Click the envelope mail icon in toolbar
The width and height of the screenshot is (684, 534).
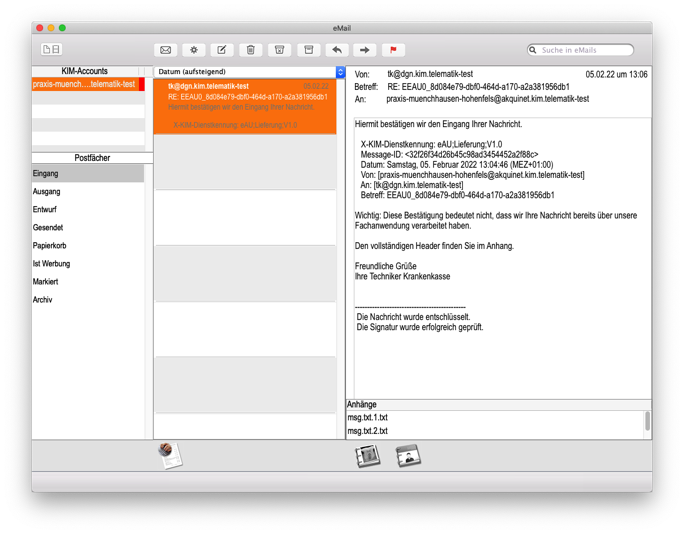166,50
